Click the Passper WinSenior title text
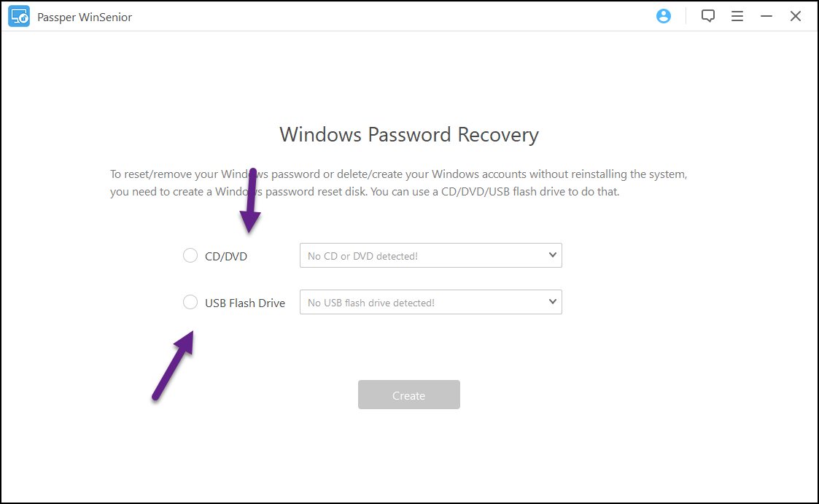 (x=85, y=17)
